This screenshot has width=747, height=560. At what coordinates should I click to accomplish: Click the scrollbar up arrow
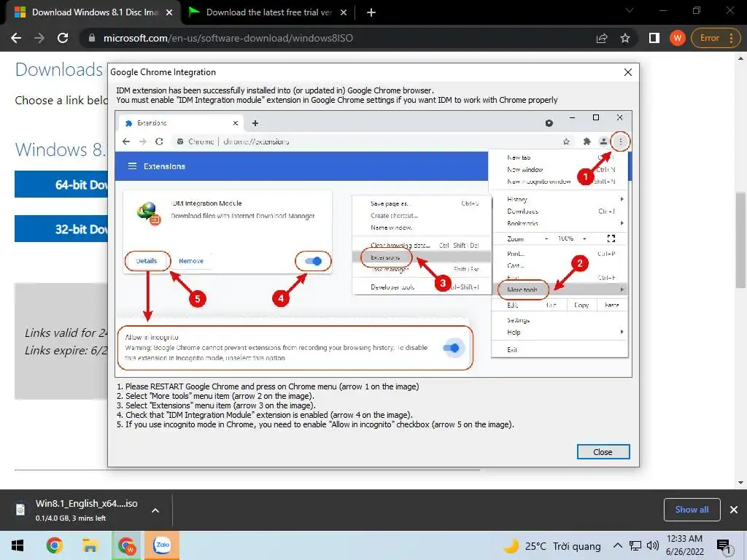(740, 58)
